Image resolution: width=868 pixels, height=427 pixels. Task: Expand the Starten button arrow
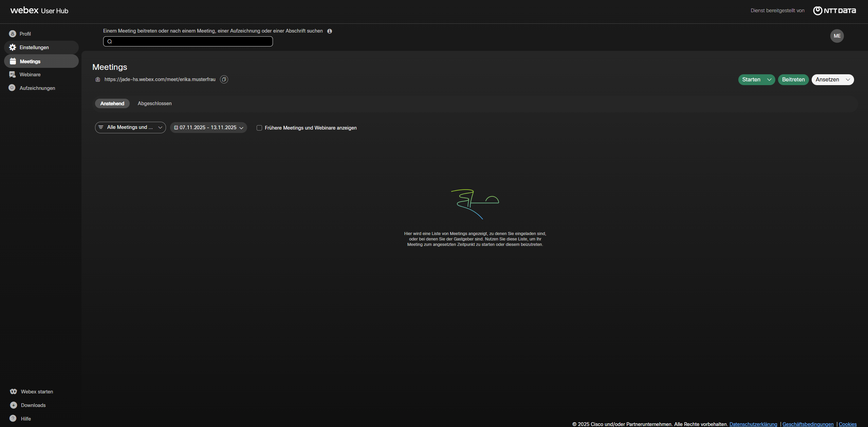point(769,80)
